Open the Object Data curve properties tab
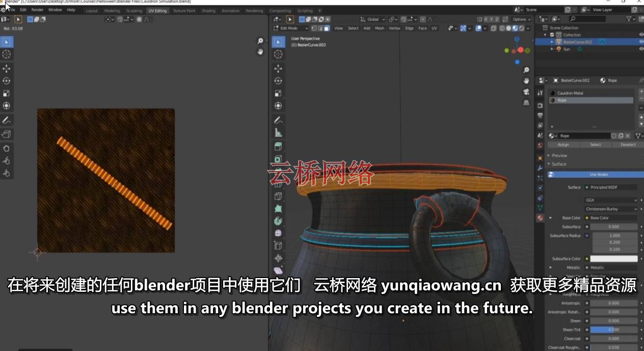Image resolution: width=644 pixels, height=351 pixels. [540, 208]
